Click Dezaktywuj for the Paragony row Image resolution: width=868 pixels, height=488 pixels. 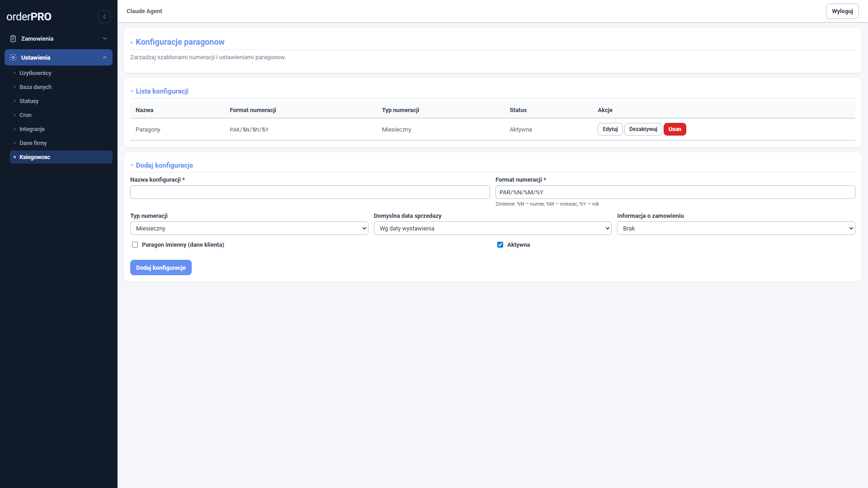pyautogui.click(x=643, y=129)
